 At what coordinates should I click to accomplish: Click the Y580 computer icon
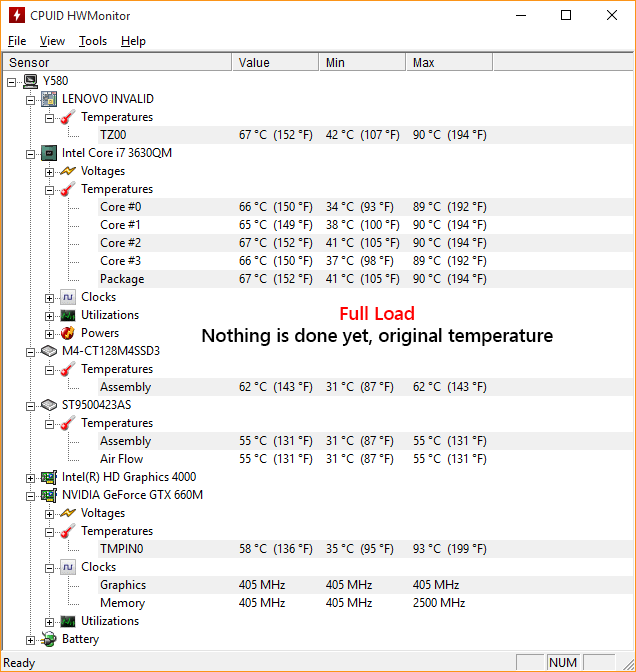click(x=30, y=81)
